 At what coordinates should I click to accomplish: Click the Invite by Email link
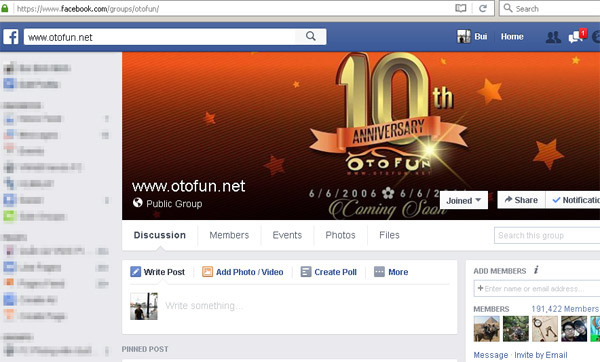tap(541, 355)
